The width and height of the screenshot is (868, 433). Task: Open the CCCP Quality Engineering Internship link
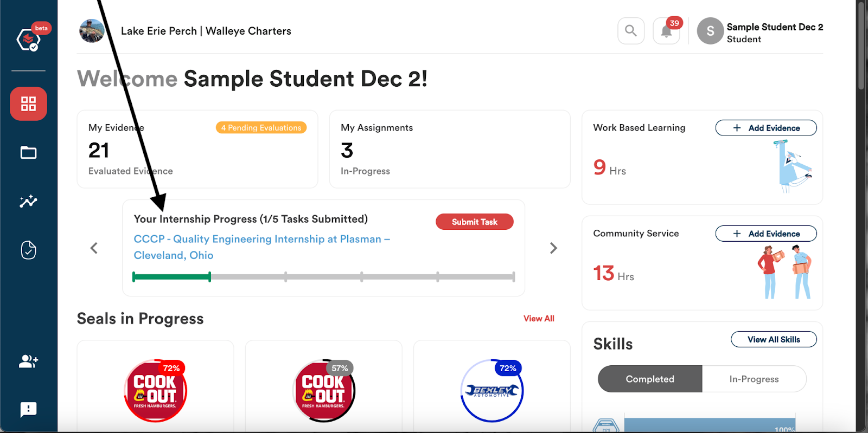tap(262, 247)
